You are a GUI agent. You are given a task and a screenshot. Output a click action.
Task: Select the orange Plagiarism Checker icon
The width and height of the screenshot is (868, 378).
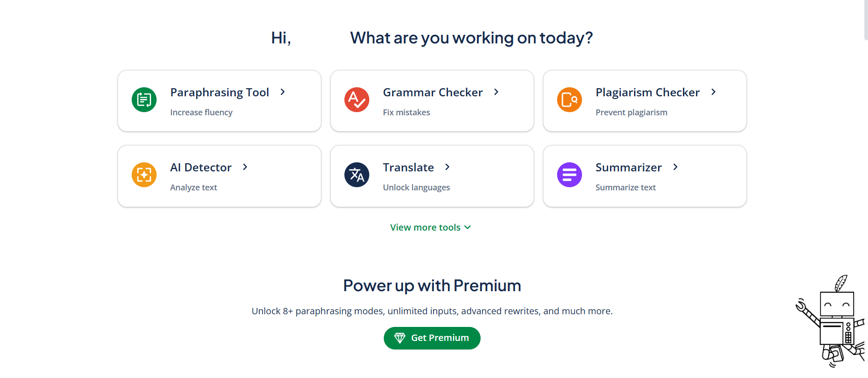tap(569, 99)
